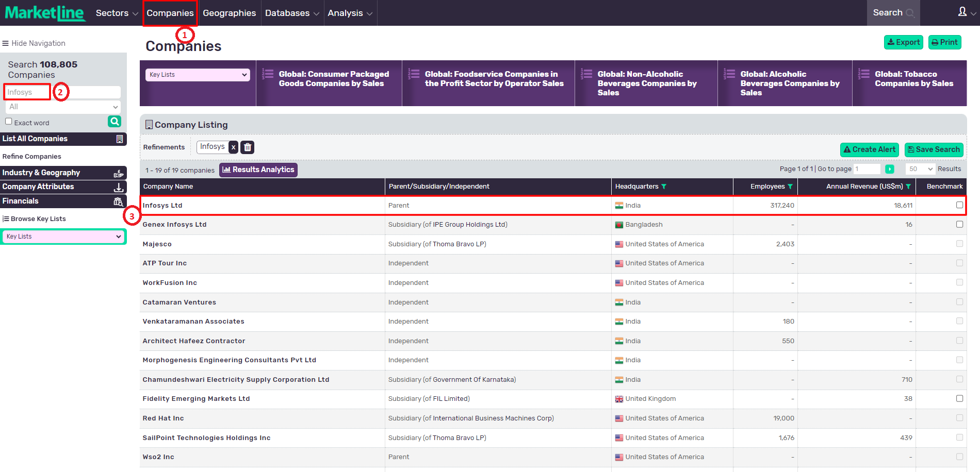The height and width of the screenshot is (472, 980).
Task: Click the top Search bar field
Action: click(893, 13)
